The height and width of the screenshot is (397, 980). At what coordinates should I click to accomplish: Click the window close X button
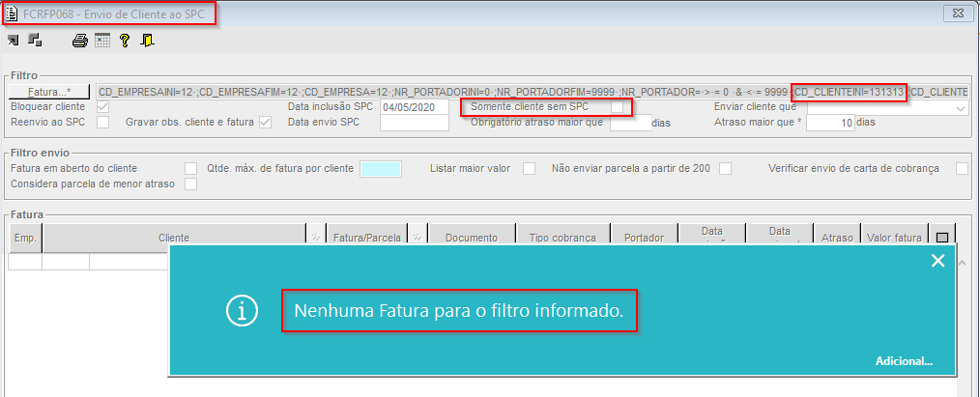click(x=957, y=14)
